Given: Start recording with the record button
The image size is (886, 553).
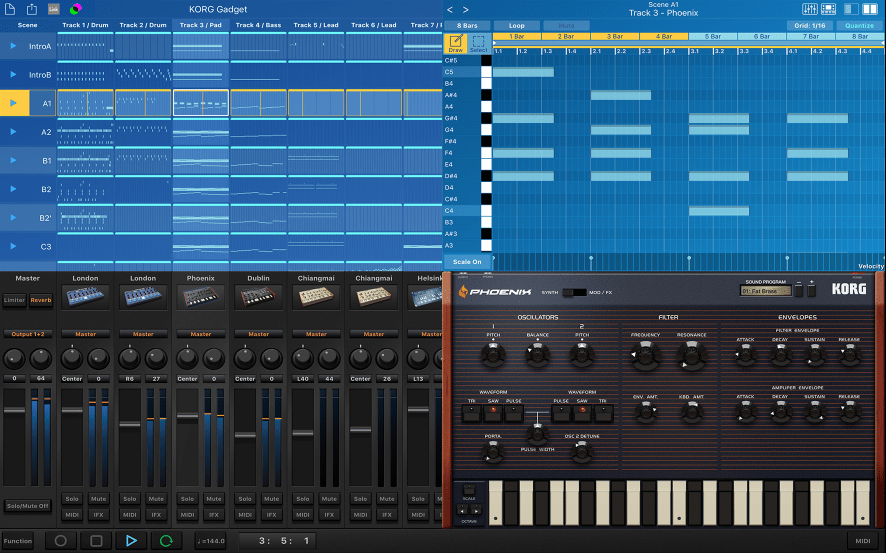Looking at the screenshot, I should 60,541.
